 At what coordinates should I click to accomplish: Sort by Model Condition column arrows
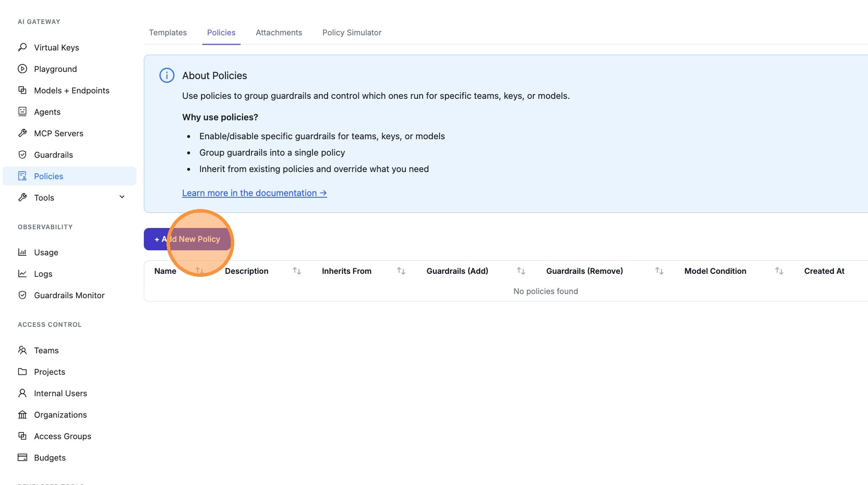pos(779,271)
